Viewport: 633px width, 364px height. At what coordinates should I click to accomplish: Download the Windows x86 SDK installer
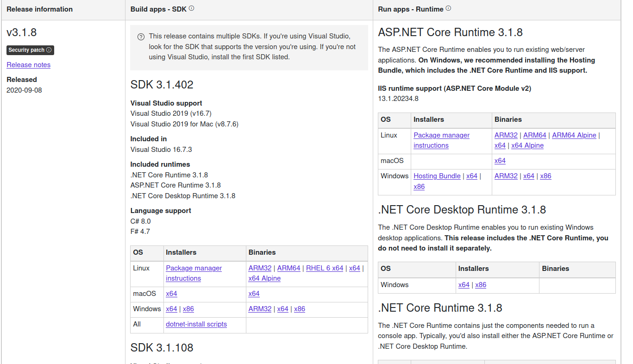[x=188, y=308]
